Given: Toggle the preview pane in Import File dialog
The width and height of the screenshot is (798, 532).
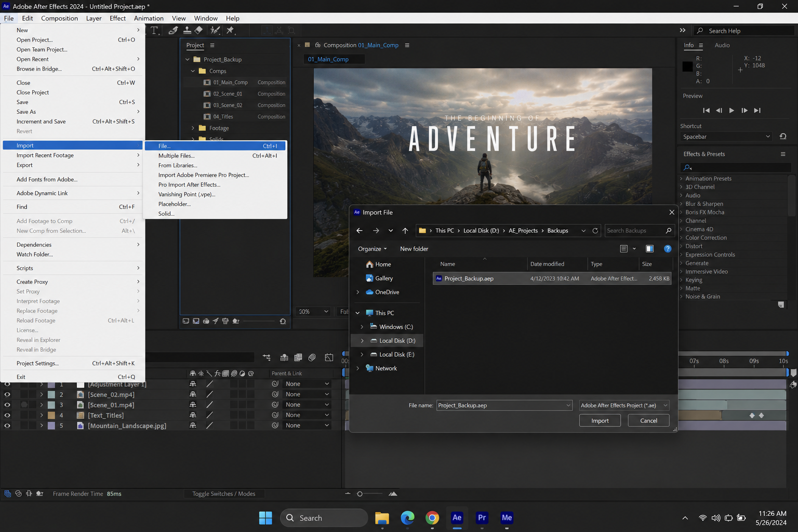Looking at the screenshot, I should pos(649,249).
